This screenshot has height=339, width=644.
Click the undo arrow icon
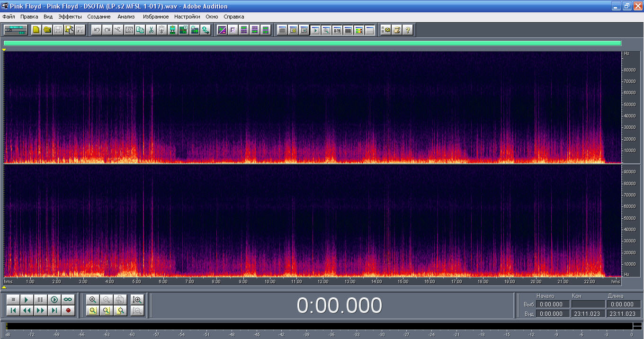[x=97, y=30]
